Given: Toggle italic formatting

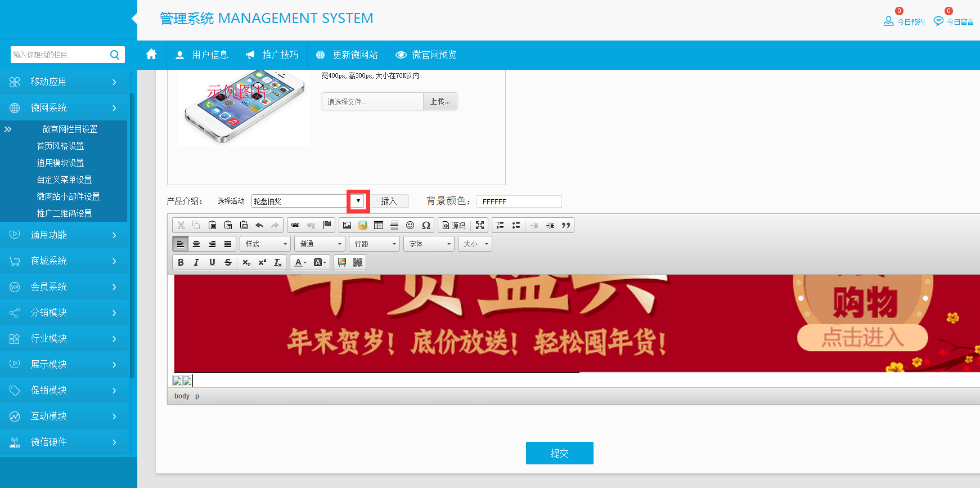Looking at the screenshot, I should (196, 262).
